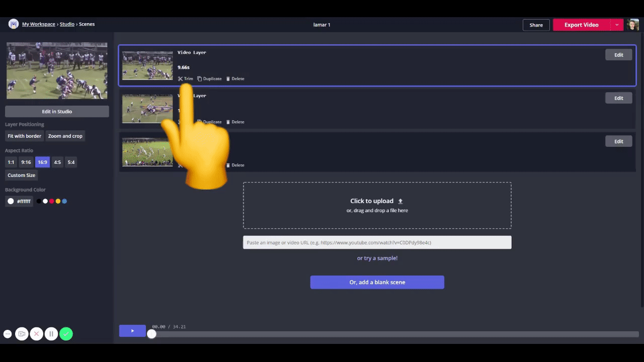
Task: Click the Scenes breadcrumb
Action: point(87,24)
